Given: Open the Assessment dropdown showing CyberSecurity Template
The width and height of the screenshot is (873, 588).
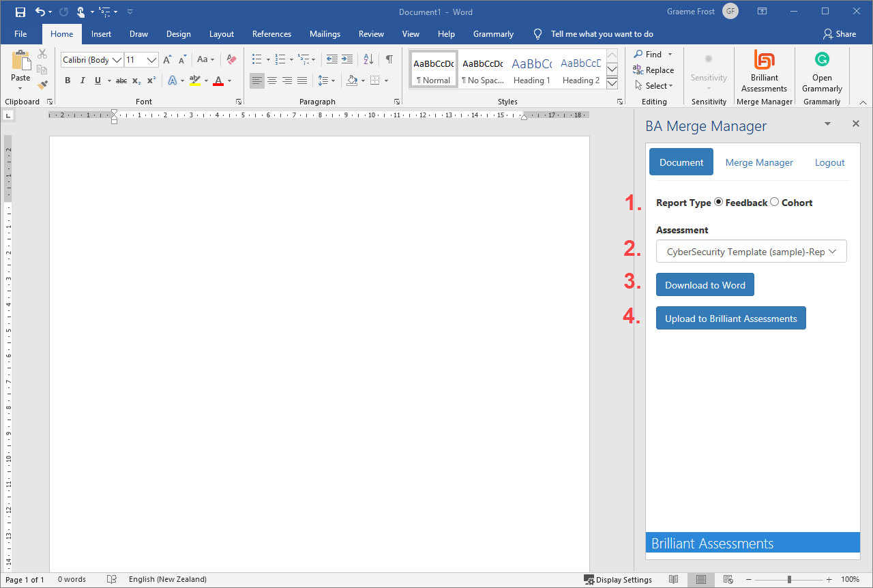Looking at the screenshot, I should (x=750, y=251).
